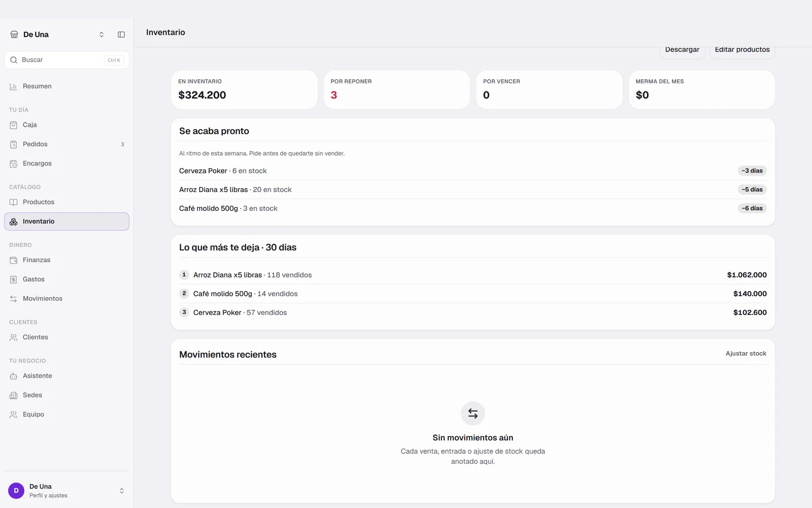Open Movimientos from the sidebar
Viewport: 812px width, 508px height.
point(66,299)
